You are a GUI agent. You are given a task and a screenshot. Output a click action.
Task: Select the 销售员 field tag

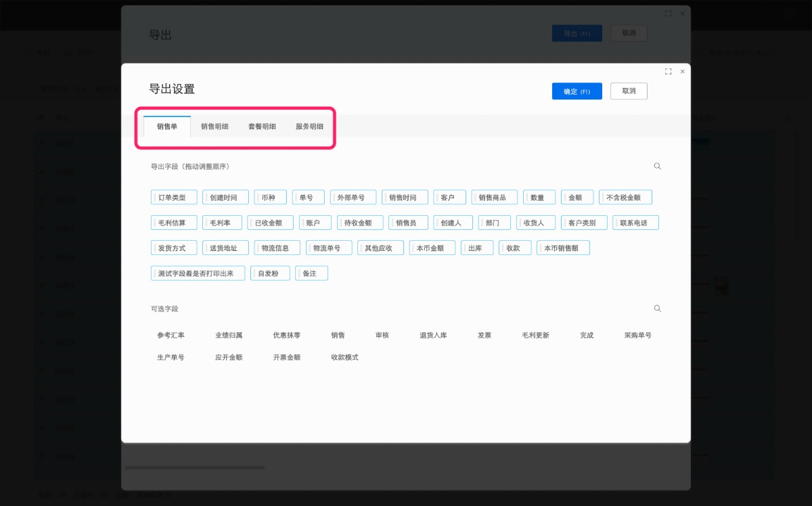[408, 223]
